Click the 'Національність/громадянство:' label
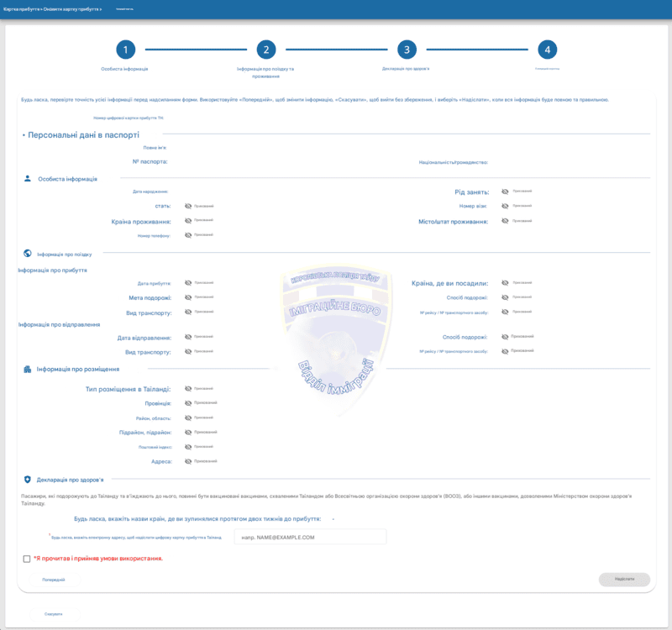672x630 pixels. pyautogui.click(x=454, y=162)
